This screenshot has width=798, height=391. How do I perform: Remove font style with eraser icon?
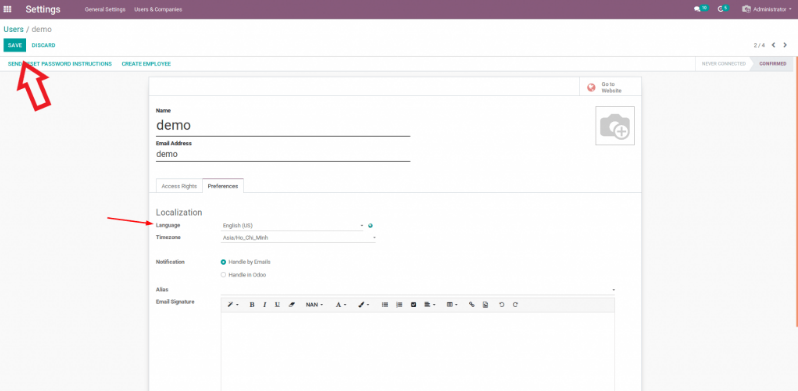(292, 304)
